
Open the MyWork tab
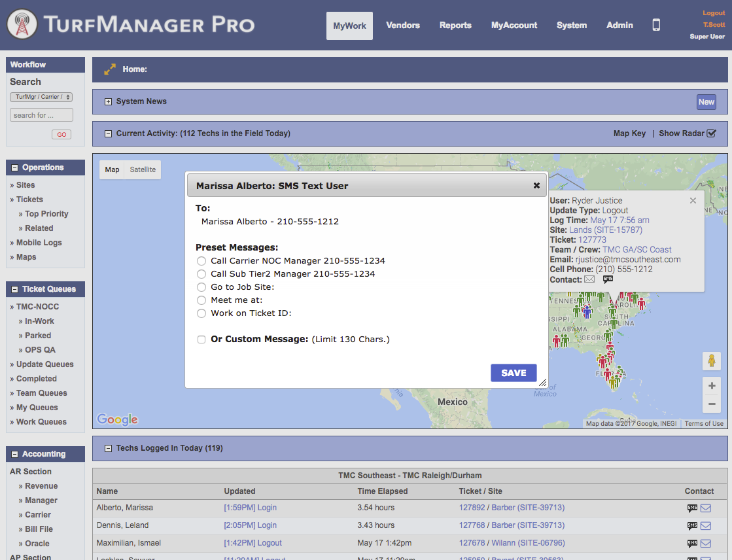pos(349,26)
